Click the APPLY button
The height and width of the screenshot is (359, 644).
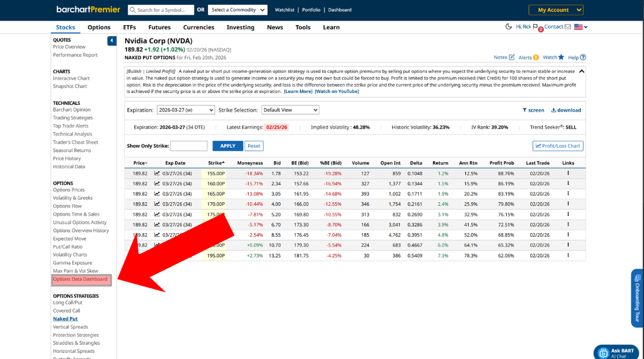tap(227, 146)
